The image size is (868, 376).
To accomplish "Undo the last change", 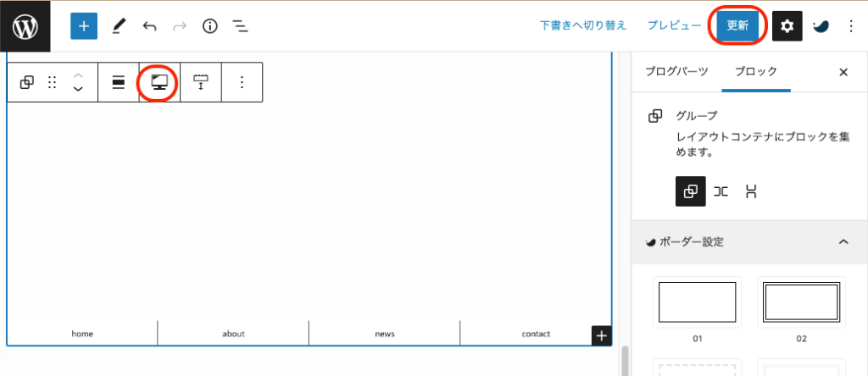I will click(149, 26).
